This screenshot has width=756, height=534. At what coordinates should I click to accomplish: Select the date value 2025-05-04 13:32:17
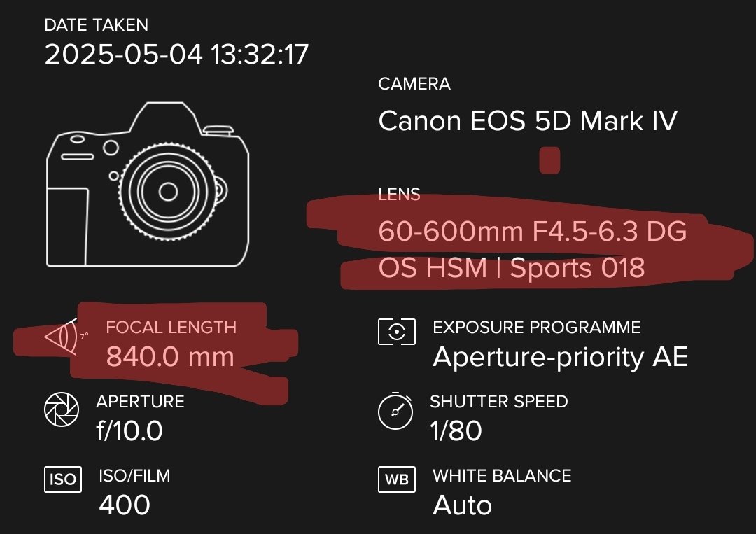(x=176, y=54)
